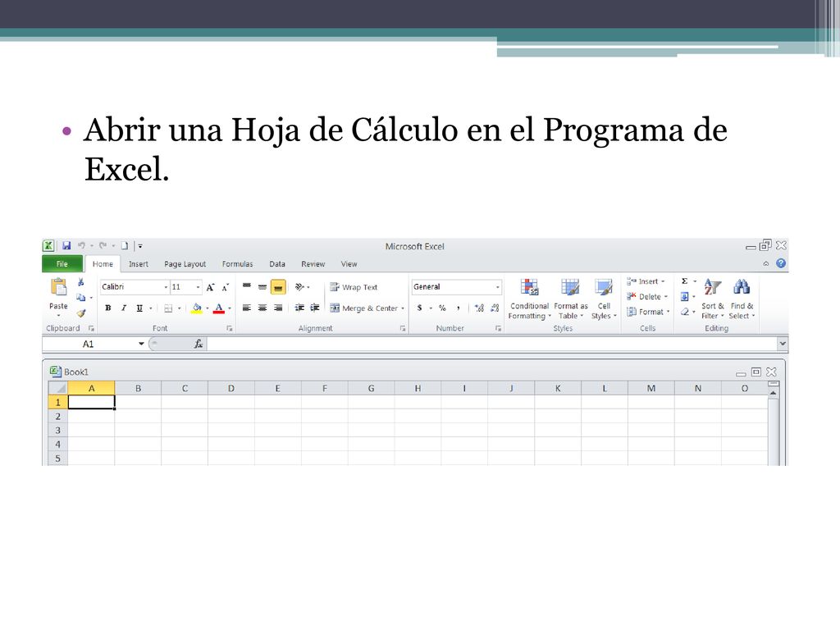840x630 pixels.
Task: Click the Sort & Filter button
Action: pyautogui.click(x=713, y=299)
